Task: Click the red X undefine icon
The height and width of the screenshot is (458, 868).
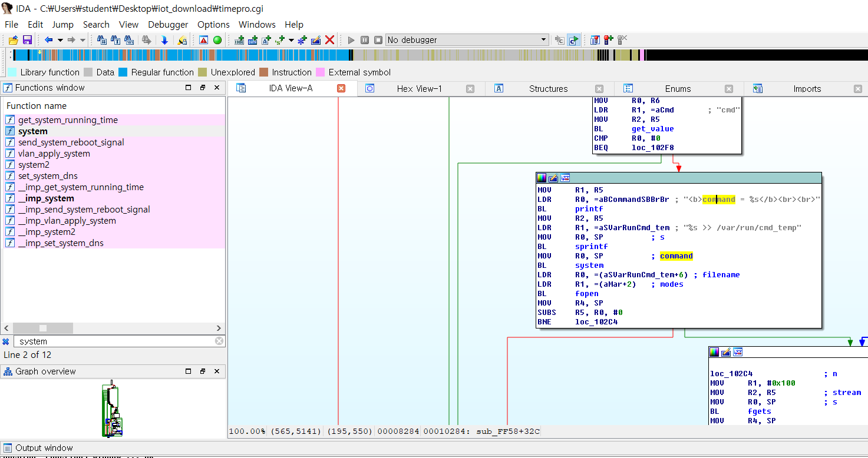Action: [x=330, y=40]
